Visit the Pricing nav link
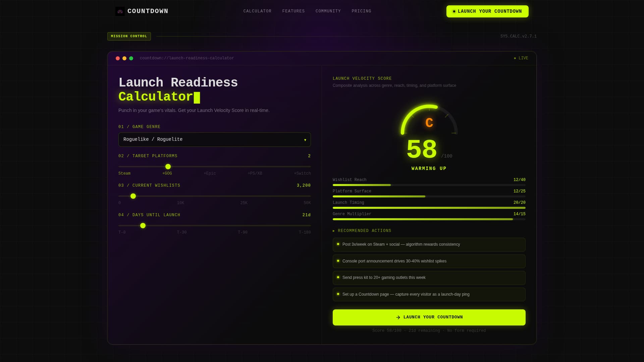The image size is (644, 362). point(361,11)
